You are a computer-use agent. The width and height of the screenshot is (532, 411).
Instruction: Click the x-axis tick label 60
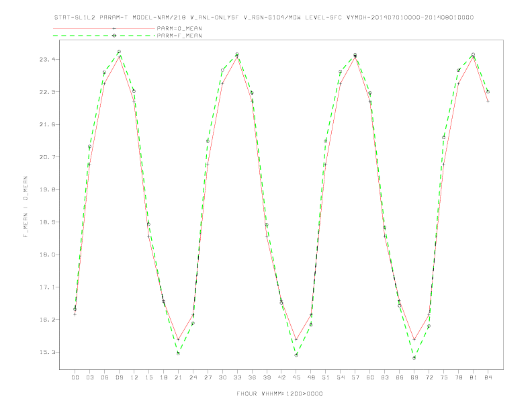370,377
